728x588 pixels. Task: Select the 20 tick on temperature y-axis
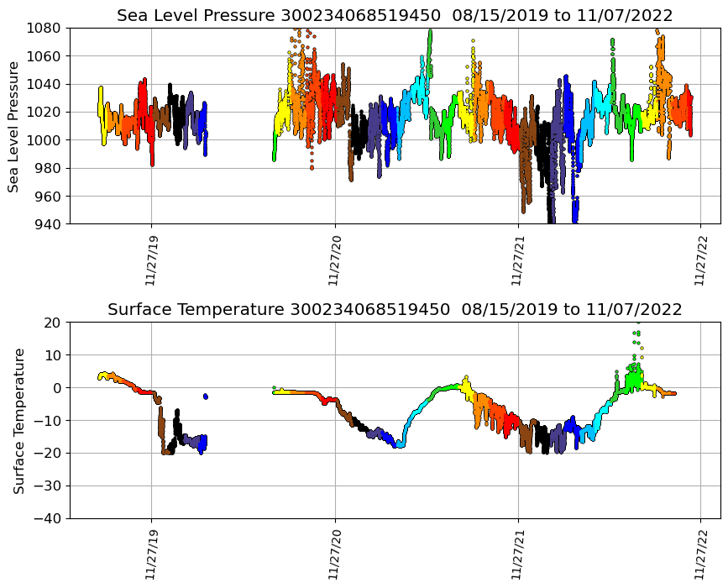pos(52,323)
